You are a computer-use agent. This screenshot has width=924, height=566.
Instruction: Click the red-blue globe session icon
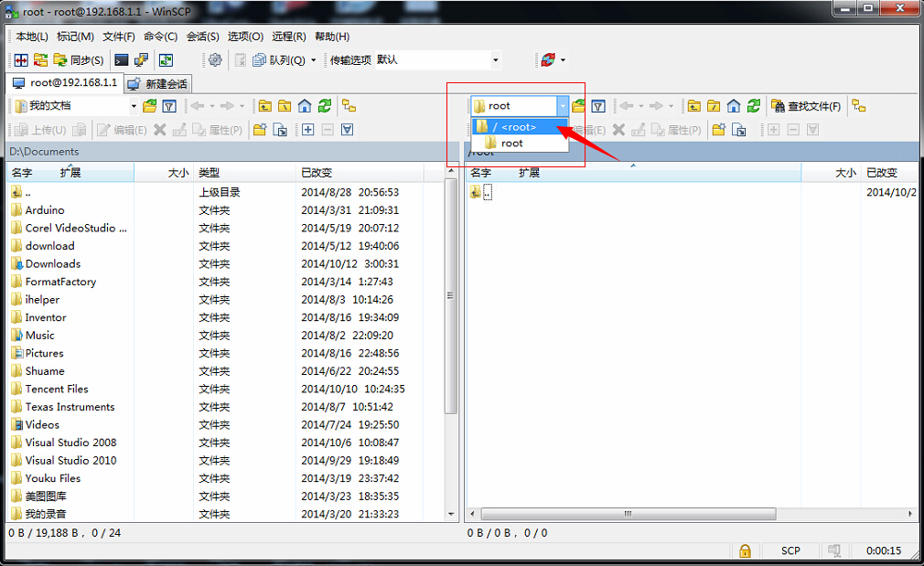tap(548, 60)
